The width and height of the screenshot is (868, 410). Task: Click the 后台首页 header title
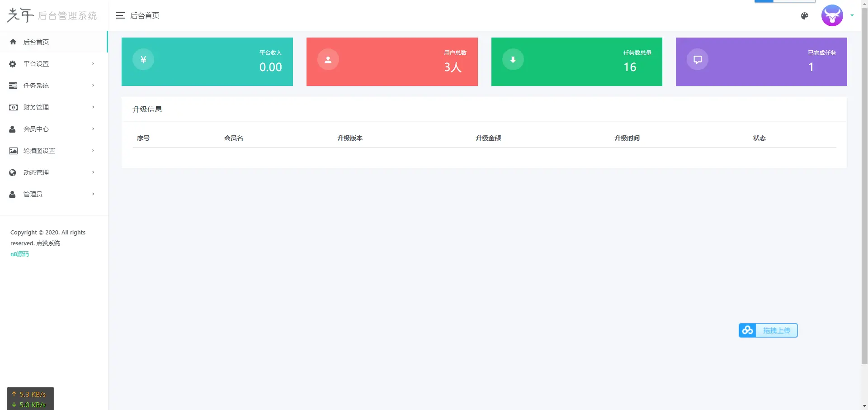[145, 15]
